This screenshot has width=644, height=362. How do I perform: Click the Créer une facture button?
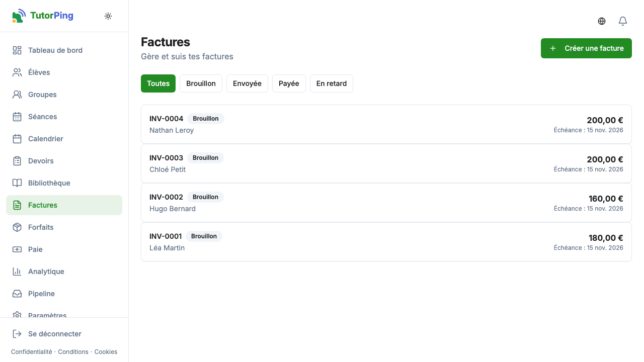(586, 48)
